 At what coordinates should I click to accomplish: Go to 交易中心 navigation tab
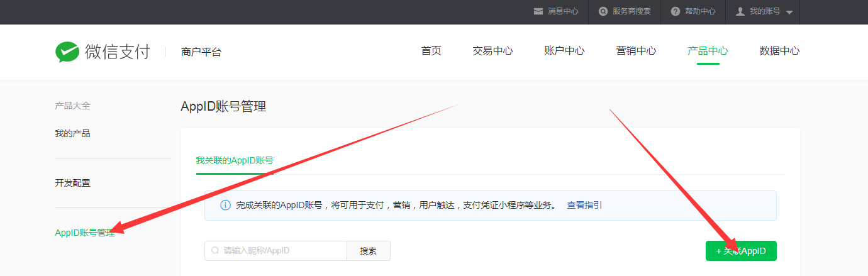click(x=492, y=51)
